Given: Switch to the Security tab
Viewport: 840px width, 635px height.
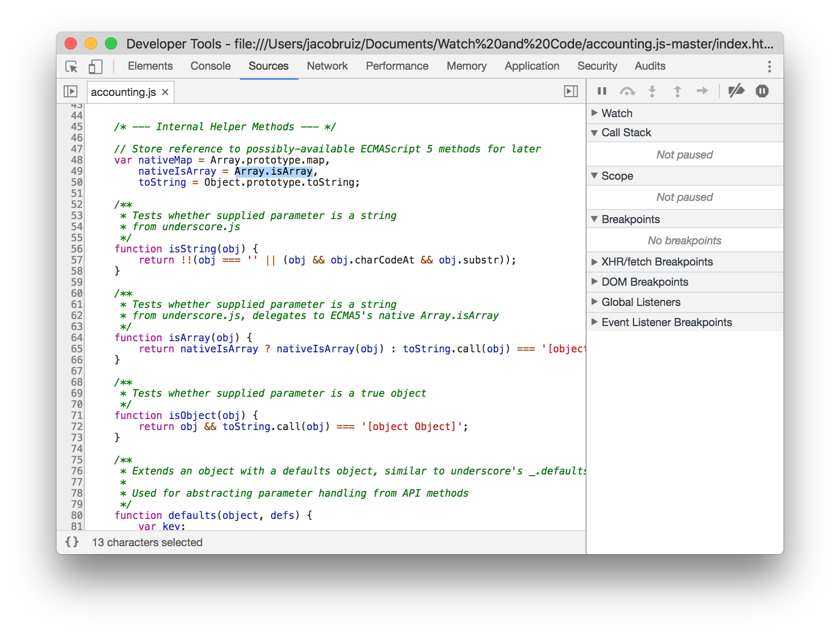Looking at the screenshot, I should 597,66.
